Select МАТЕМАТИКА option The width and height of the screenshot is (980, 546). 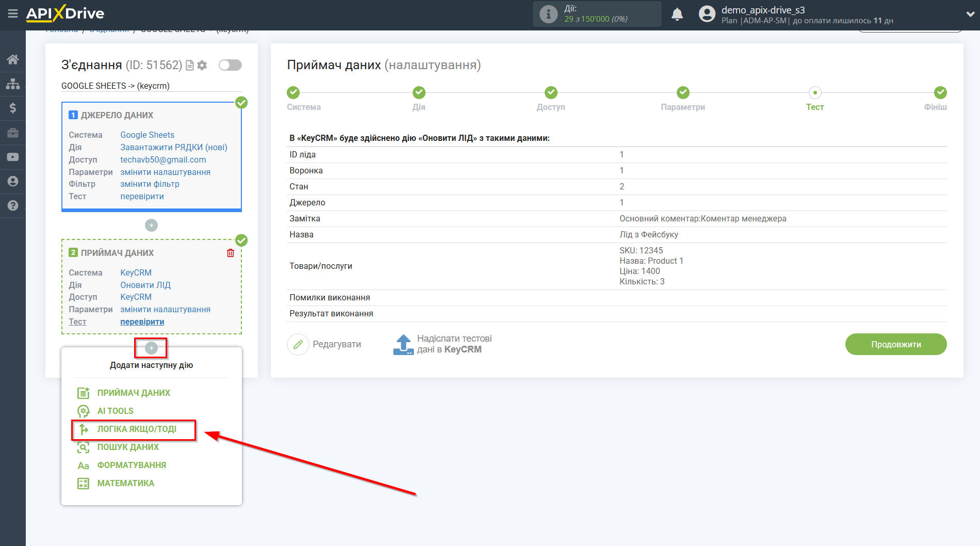click(125, 483)
